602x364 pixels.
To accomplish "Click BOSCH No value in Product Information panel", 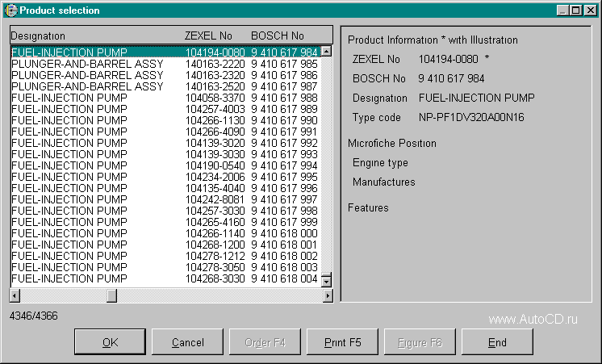I will [x=452, y=78].
